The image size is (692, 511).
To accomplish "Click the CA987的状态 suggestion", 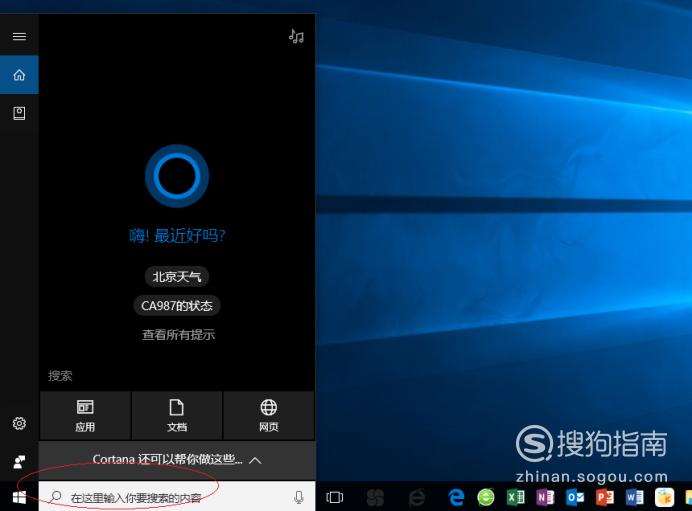I will (x=177, y=305).
